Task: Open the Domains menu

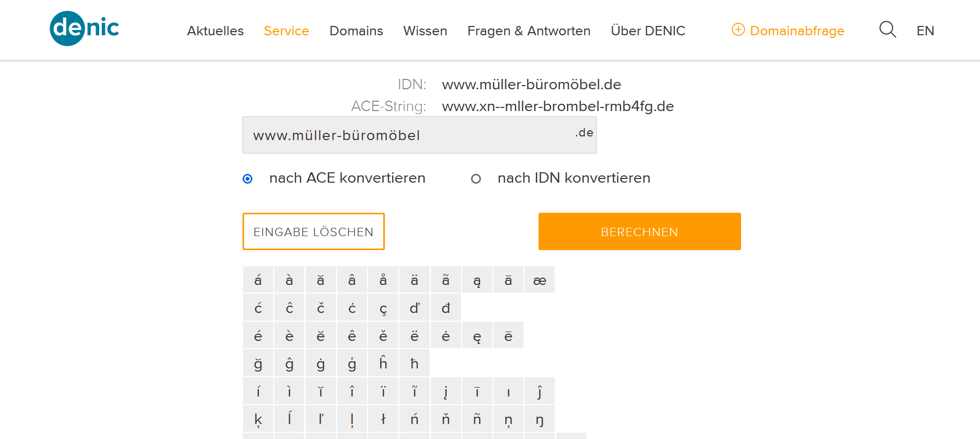Action: pyautogui.click(x=356, y=31)
